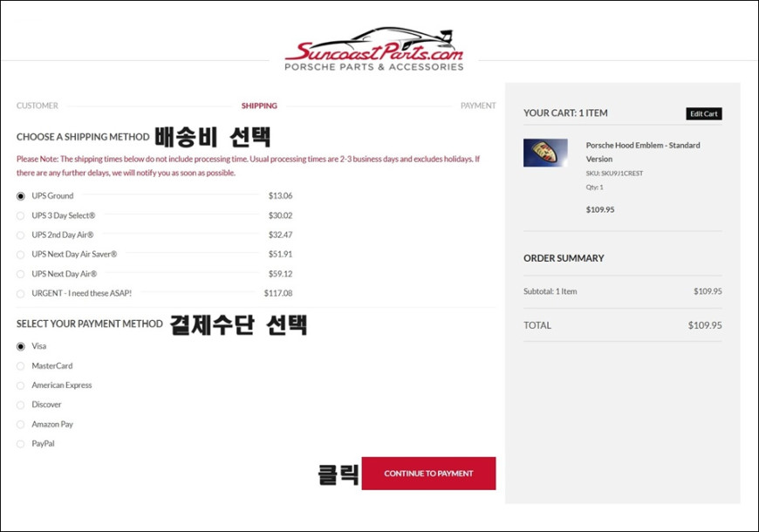
Task: Click the Qty: 1 text in cart
Action: point(594,188)
